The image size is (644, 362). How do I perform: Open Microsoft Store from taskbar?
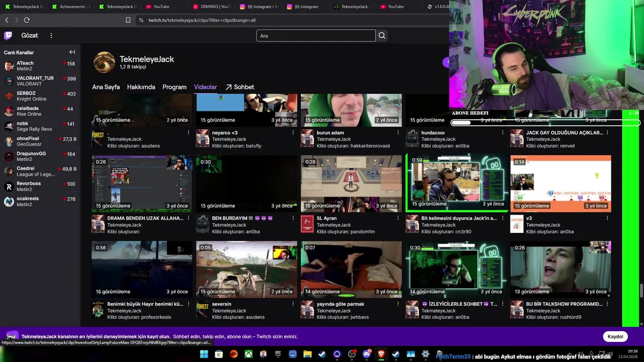coord(219,354)
